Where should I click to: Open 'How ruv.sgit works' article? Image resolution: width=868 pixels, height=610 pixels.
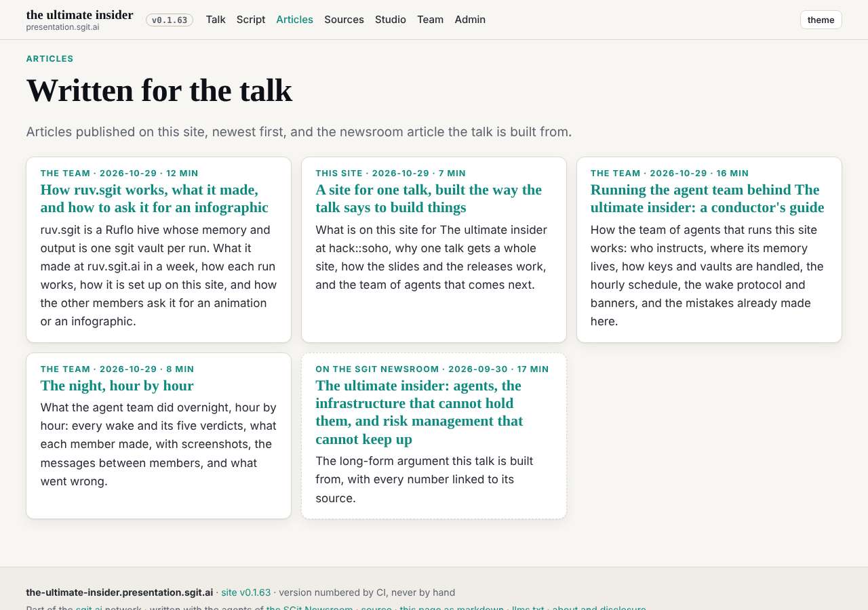point(154,199)
